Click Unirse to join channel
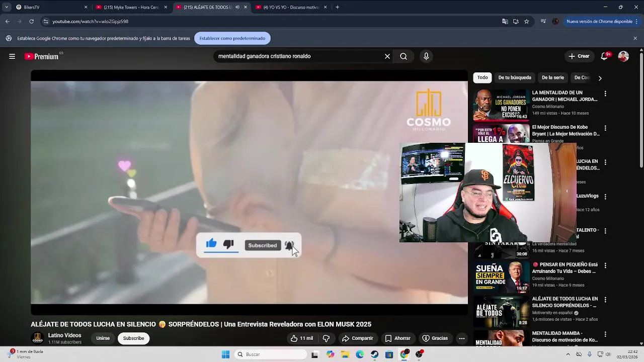The height and width of the screenshot is (362, 644). click(x=103, y=338)
